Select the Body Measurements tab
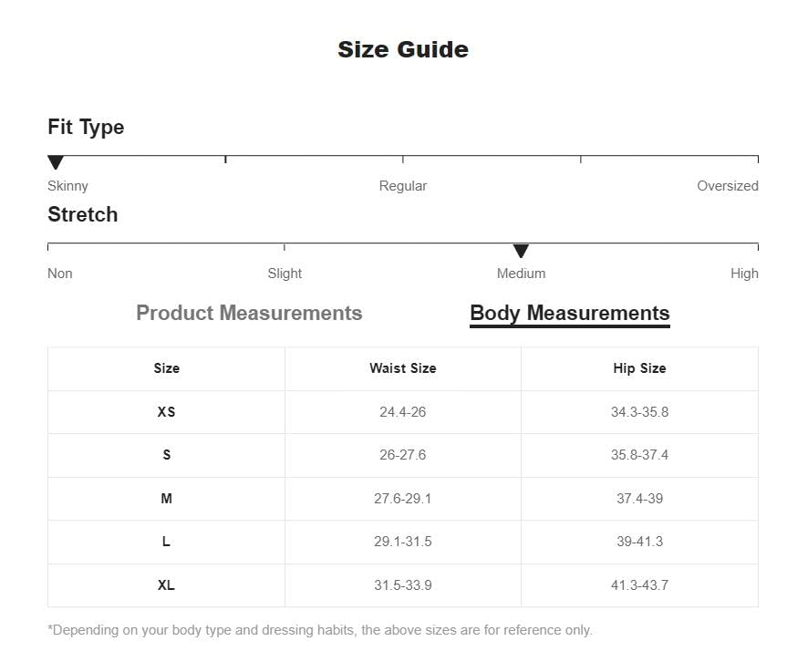This screenshot has height=672, width=787. point(570,314)
